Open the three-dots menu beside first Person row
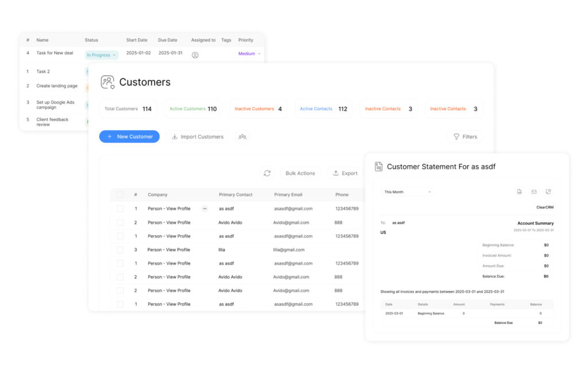 tap(204, 209)
